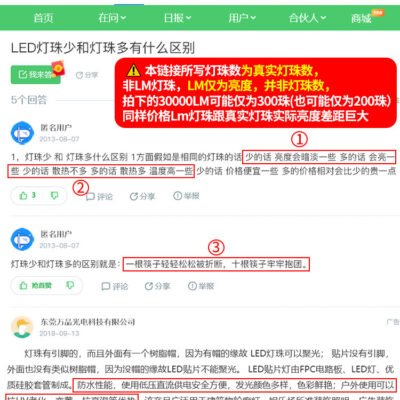This screenshot has width=400, height=400.
Task: Open 东莞万品光电科技有限公司 profile link
Action: (88, 322)
